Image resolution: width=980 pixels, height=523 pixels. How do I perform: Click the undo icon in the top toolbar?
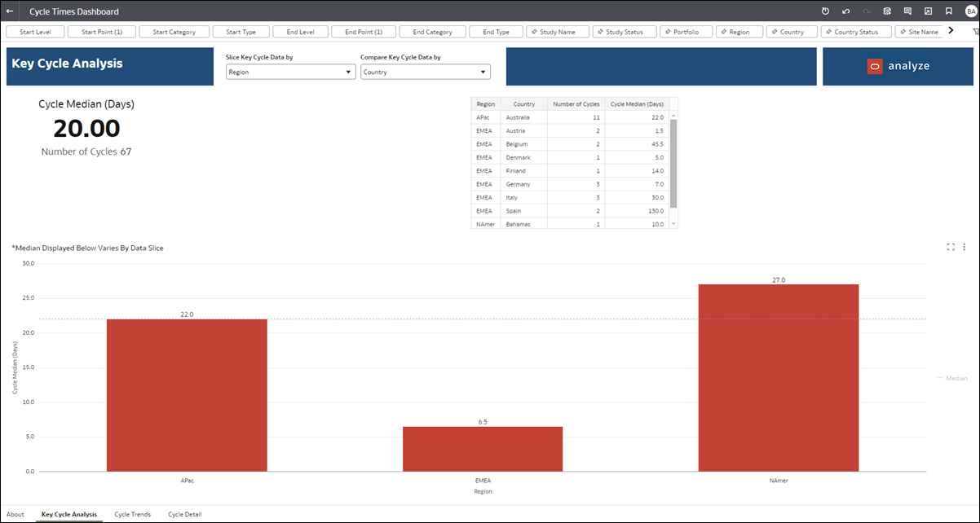845,11
